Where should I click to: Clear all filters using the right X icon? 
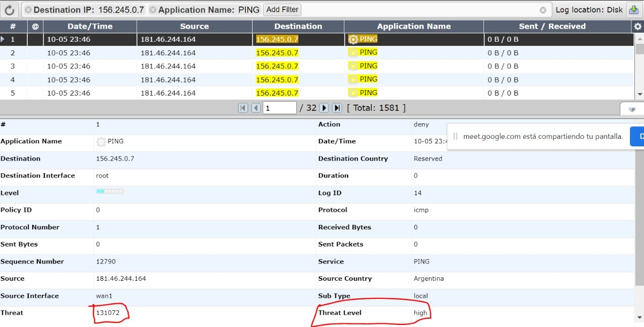[x=543, y=10]
